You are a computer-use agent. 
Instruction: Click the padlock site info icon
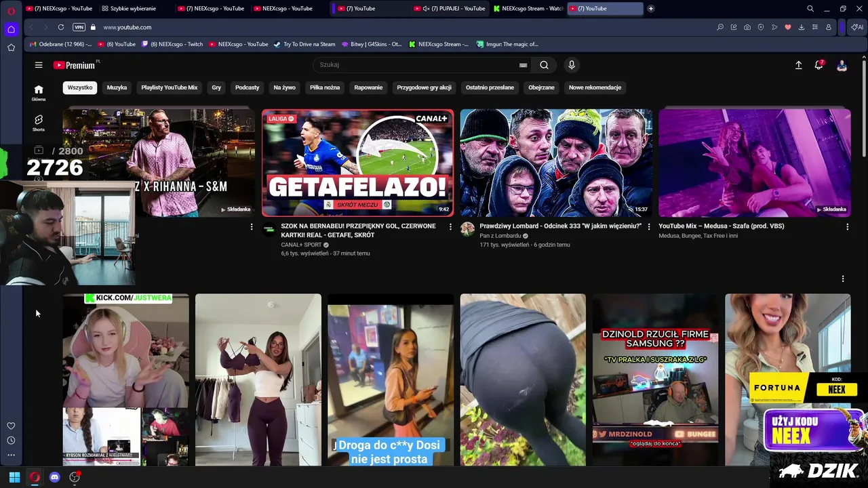point(93,27)
